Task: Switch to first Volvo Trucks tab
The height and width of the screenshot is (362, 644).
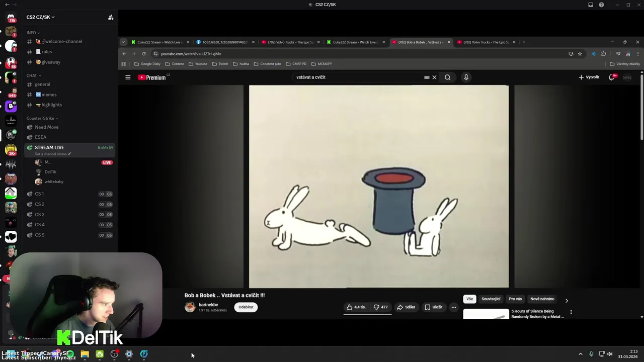Action: click(290, 42)
